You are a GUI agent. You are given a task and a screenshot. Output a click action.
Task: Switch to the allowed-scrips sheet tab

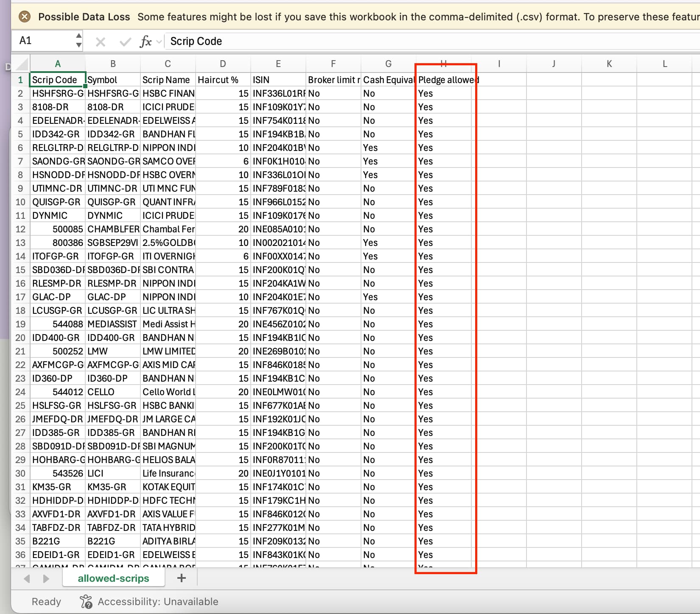113,578
